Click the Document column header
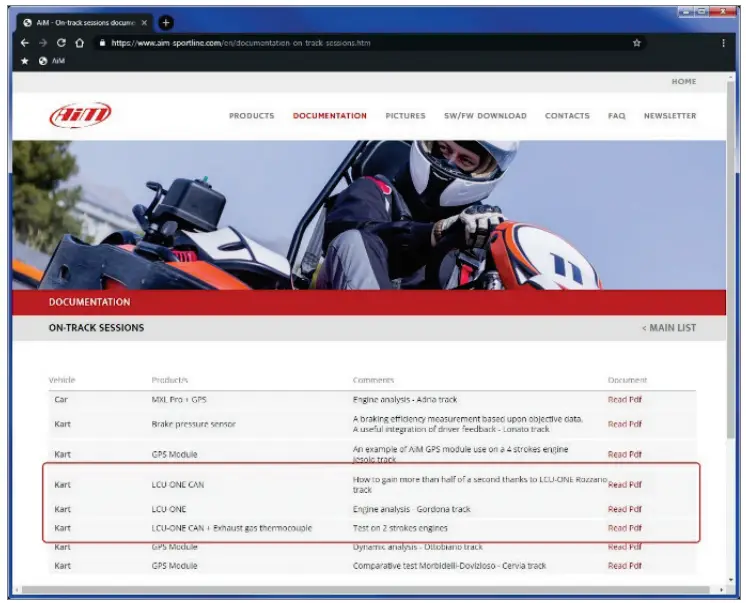Image resolution: width=746 pixels, height=603 pixels. 627,380
